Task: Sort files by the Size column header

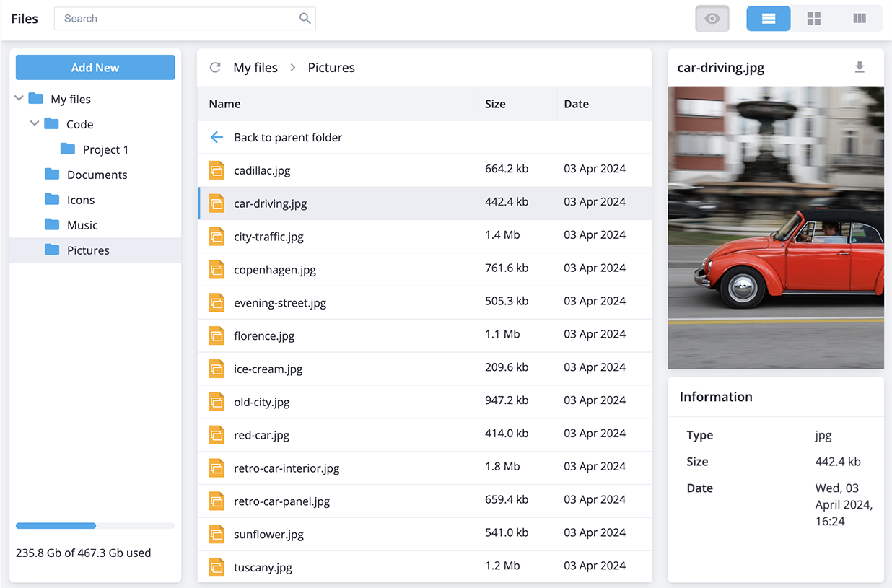Action: coord(495,104)
